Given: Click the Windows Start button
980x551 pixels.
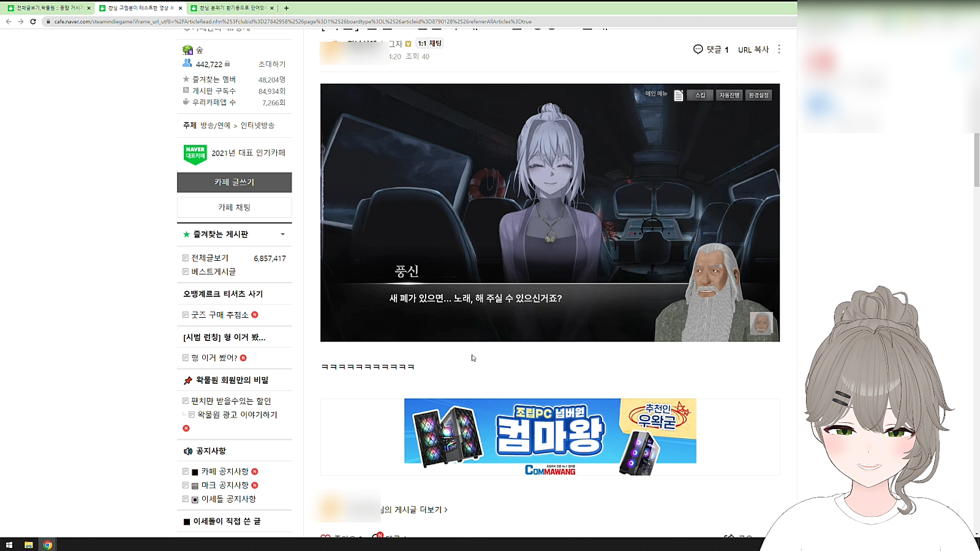Looking at the screenshot, I should click(x=9, y=545).
